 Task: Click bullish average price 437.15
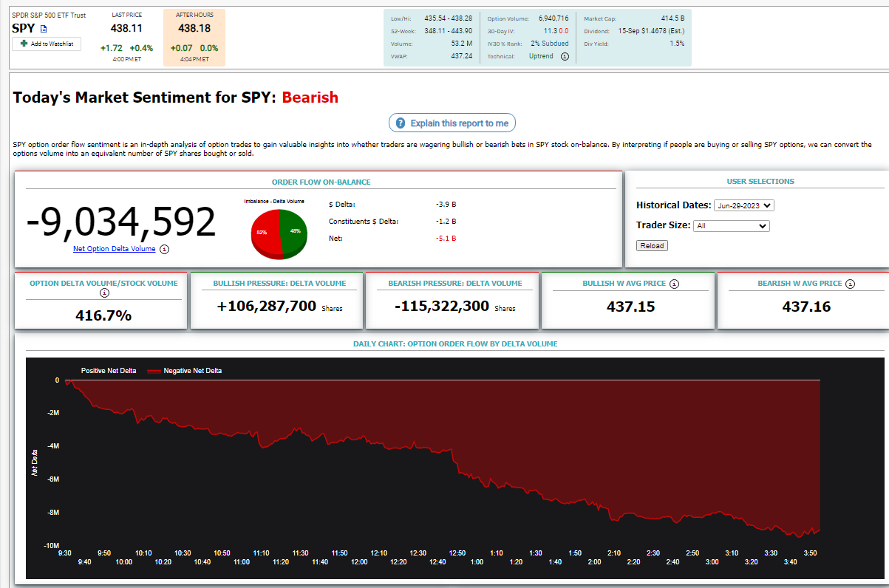[x=630, y=307]
